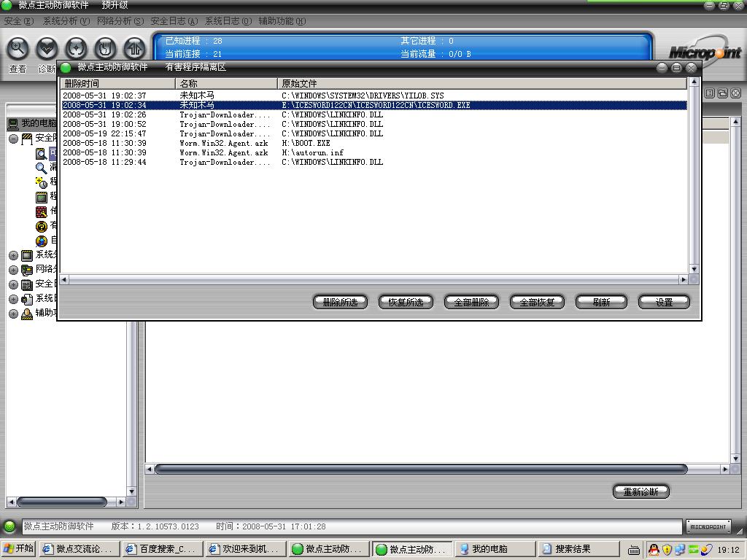The height and width of the screenshot is (560, 747).
Task: Expand the system log tree node
Action: point(13,299)
